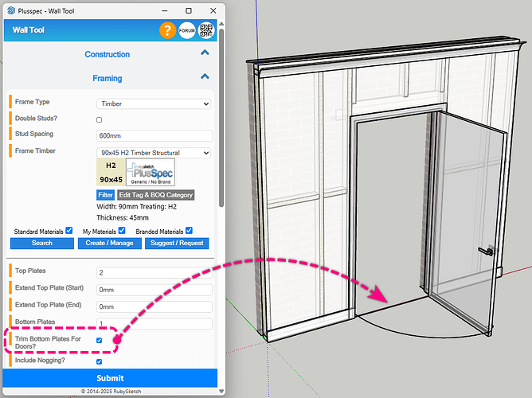Close the Plusspec Wall Tool window

213,11
